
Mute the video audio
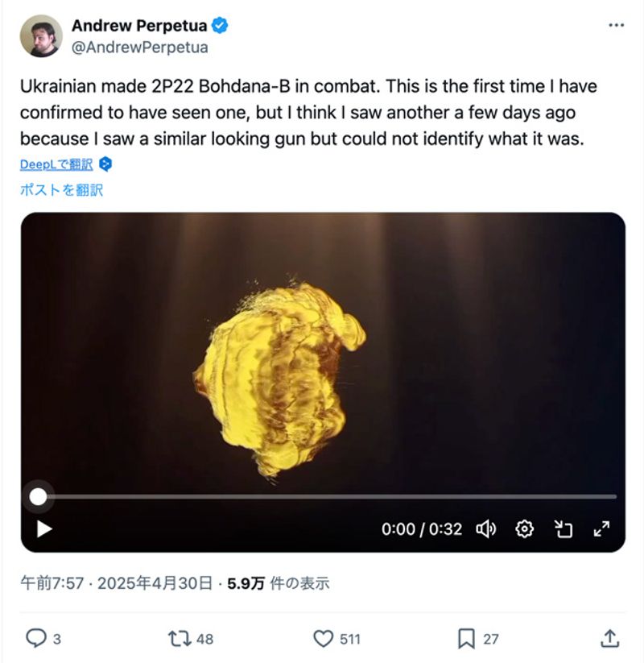tap(485, 529)
